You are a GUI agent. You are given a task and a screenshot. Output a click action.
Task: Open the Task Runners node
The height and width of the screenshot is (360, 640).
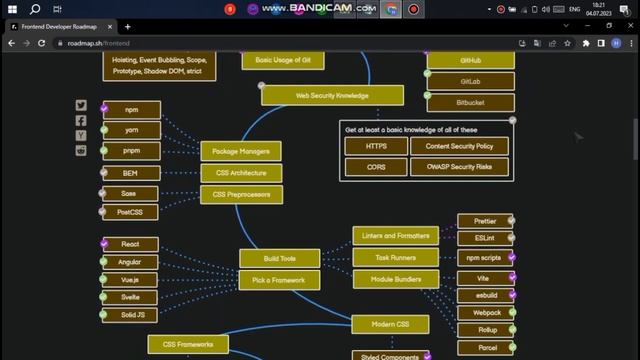pyautogui.click(x=396, y=258)
